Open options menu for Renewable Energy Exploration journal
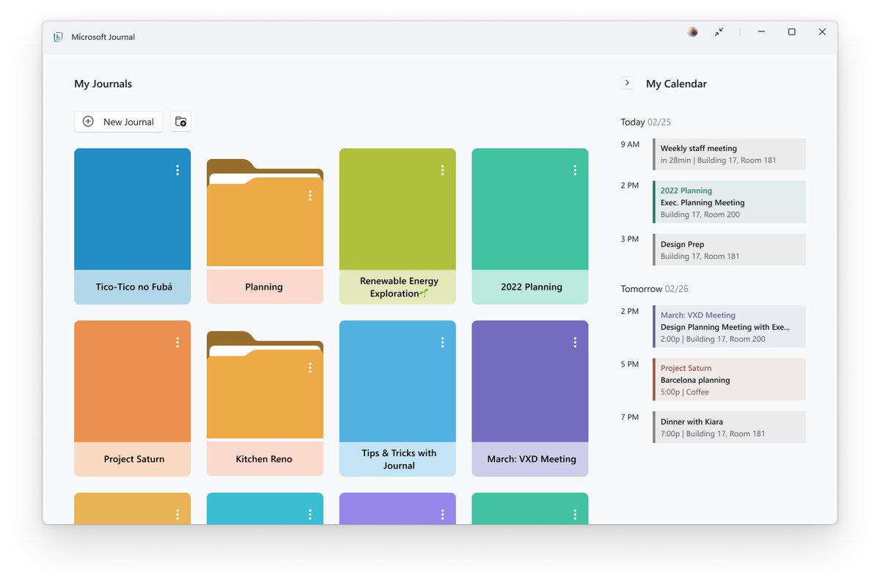The width and height of the screenshot is (880, 588). click(x=442, y=170)
